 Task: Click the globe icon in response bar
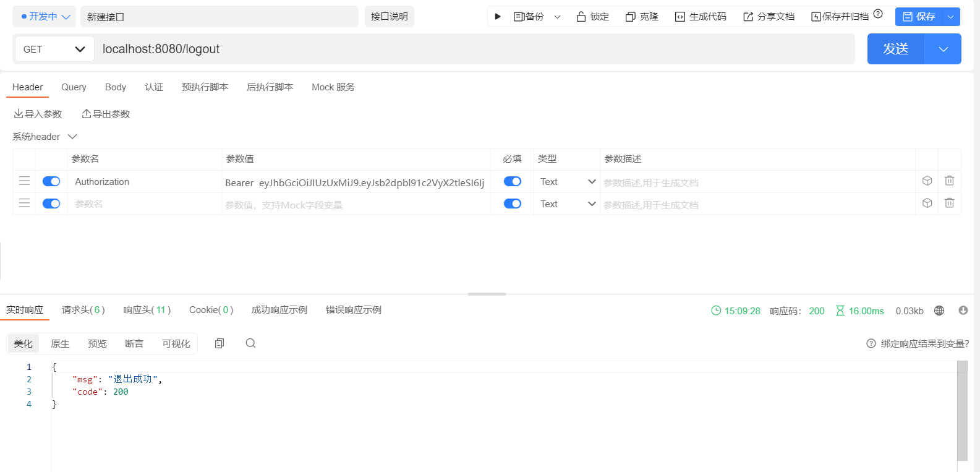(x=939, y=311)
